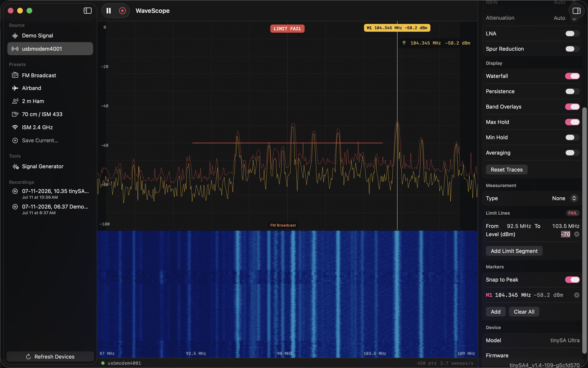
Task: Click the Clear All markers button
Action: pos(524,312)
